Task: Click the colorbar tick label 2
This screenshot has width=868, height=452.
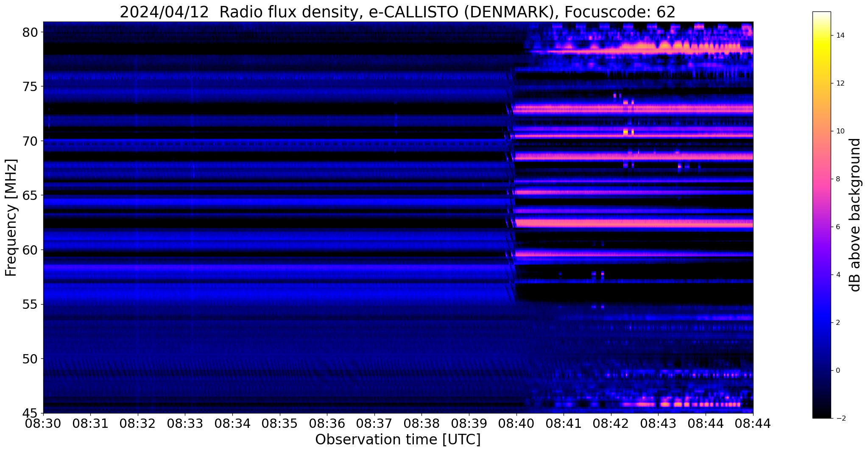Action: [x=837, y=323]
